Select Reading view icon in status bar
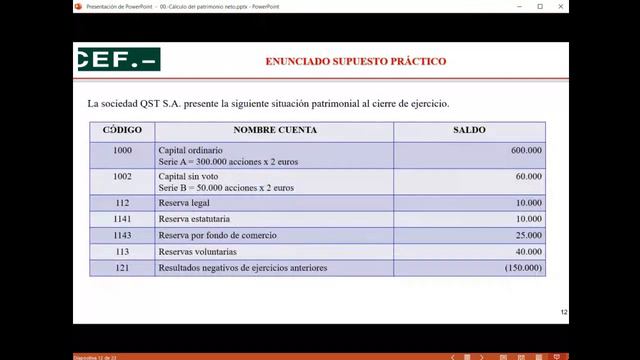Viewport: 640px width, 360px height. [539, 357]
